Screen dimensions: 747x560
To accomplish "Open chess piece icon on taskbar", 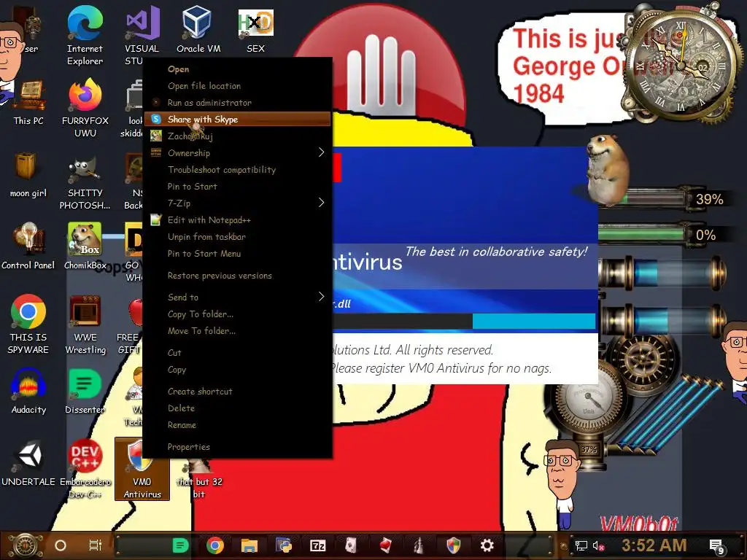I will [x=418, y=545].
